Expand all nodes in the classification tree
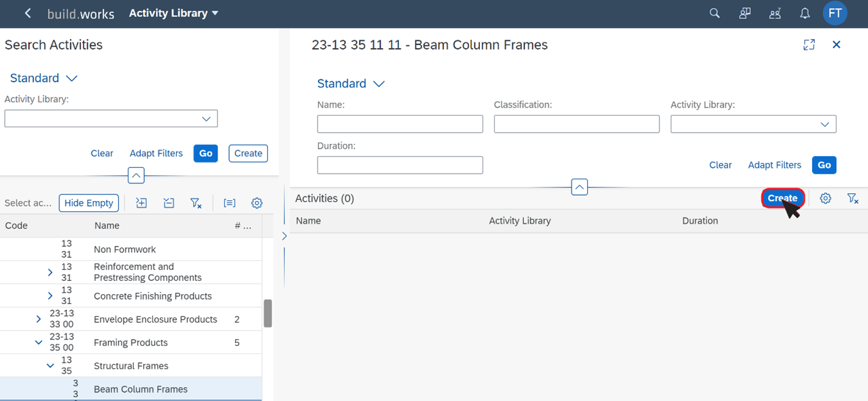868x401 pixels. point(141,203)
